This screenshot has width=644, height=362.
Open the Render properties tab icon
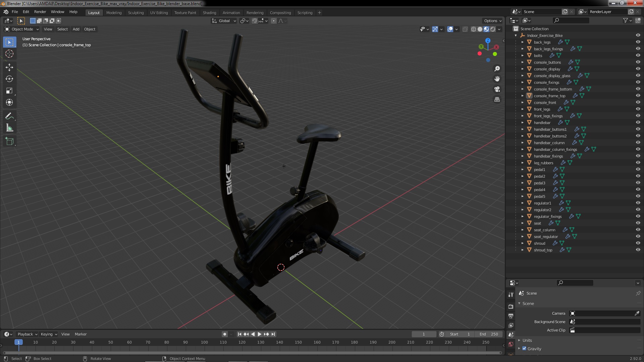[x=511, y=306]
